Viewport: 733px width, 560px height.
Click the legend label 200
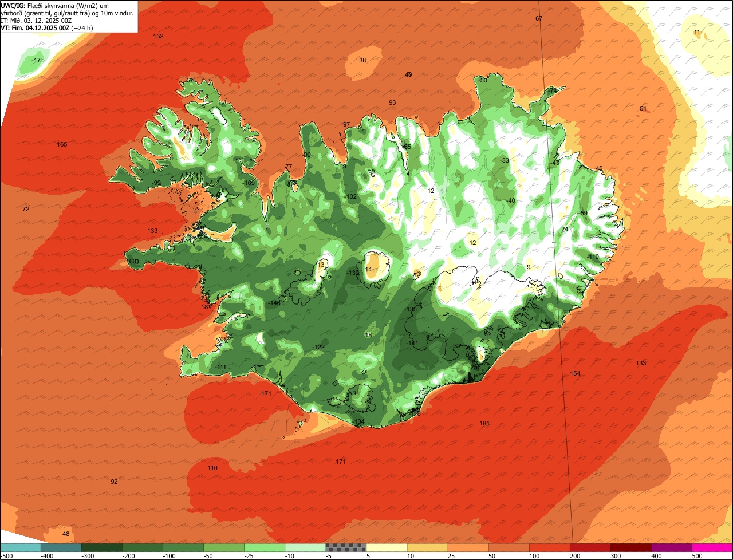point(575,556)
